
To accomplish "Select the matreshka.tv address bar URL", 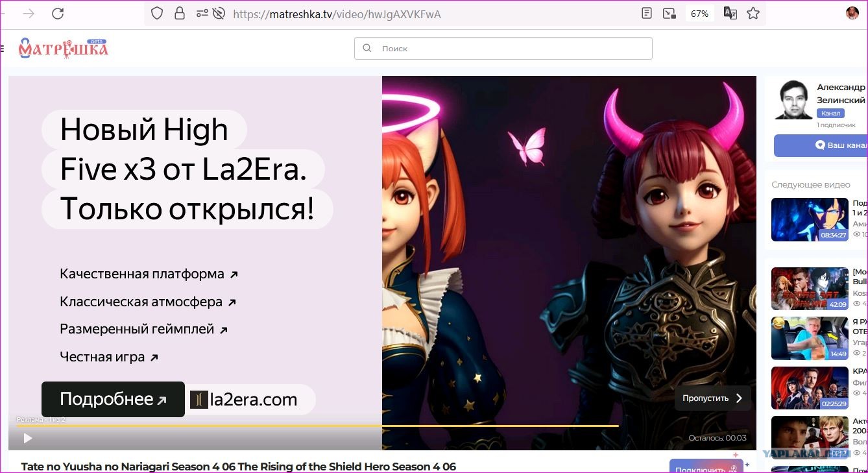I will click(x=337, y=14).
